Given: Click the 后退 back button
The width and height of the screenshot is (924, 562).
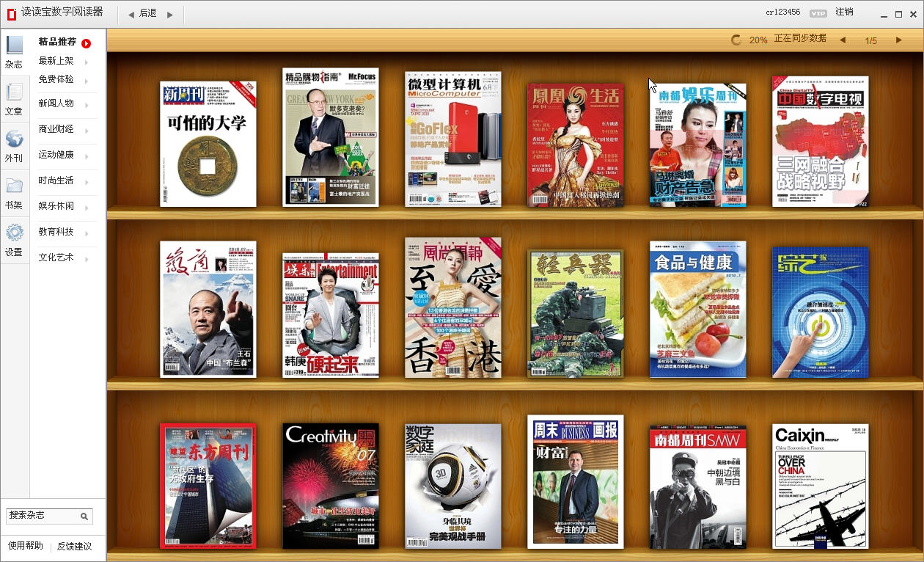Looking at the screenshot, I should coord(148,13).
